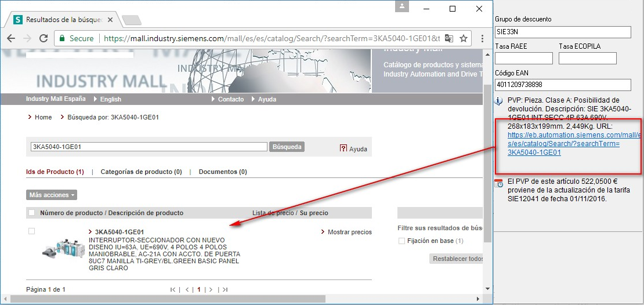Click the Grupo de descuento field
This screenshot has width=644, height=305.
[563, 32]
